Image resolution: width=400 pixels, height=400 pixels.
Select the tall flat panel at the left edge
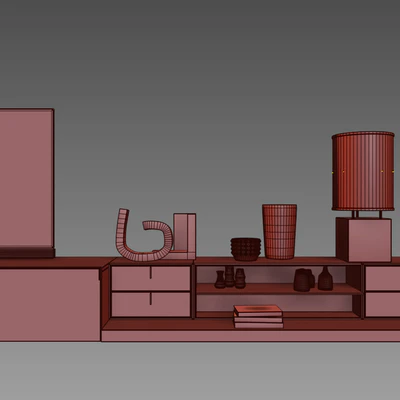tap(27, 183)
